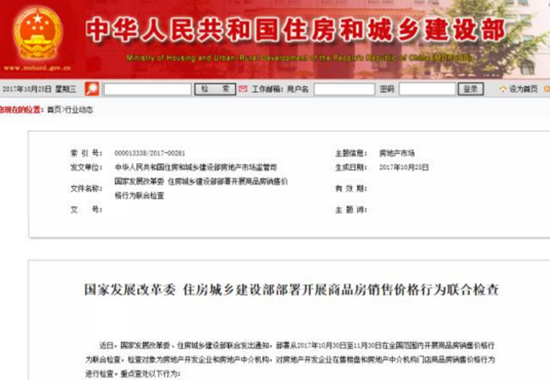The image size is (550, 380).
Task: Click the index number 000013338/2017-00261
Action: pos(150,153)
